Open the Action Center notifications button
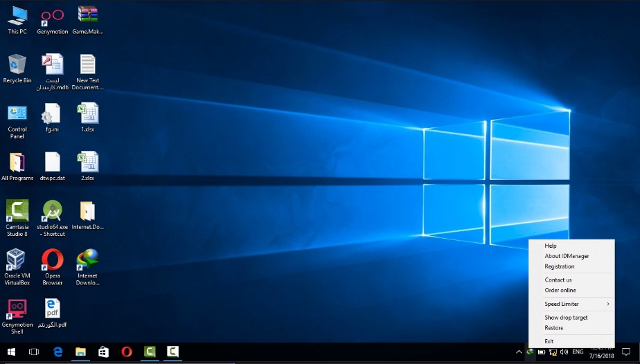The image size is (640, 364). 625,352
